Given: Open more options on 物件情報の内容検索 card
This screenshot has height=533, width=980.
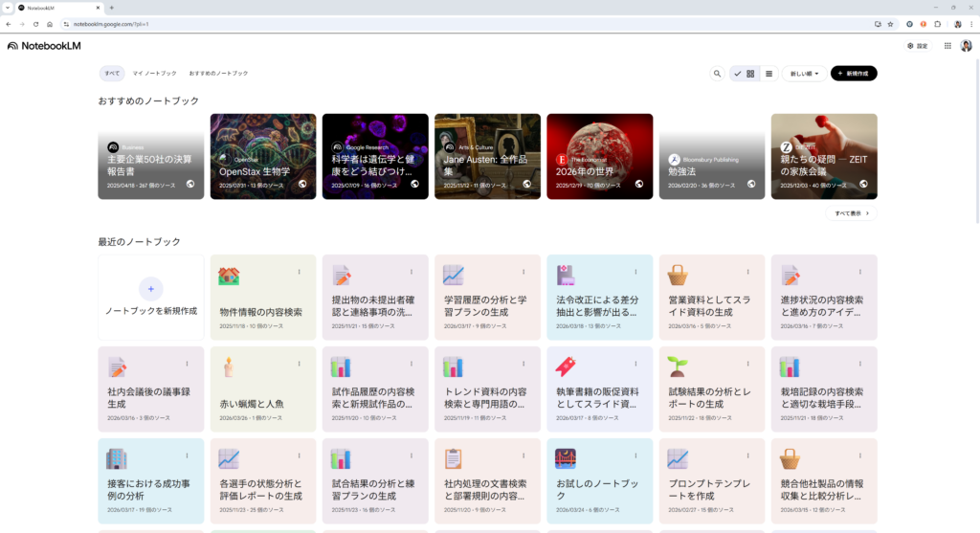Looking at the screenshot, I should (299, 272).
